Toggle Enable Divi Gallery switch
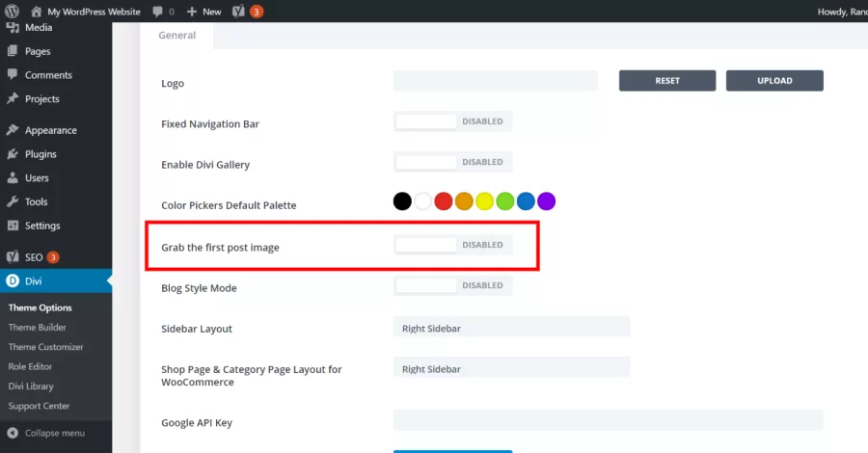Image resolution: width=868 pixels, height=453 pixels. tap(453, 162)
